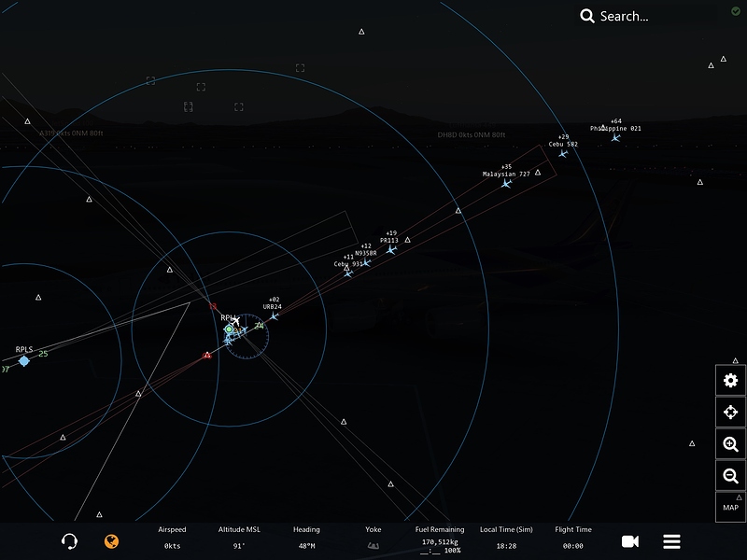
Task: Open ATC communications headset icon
Action: tap(69, 541)
